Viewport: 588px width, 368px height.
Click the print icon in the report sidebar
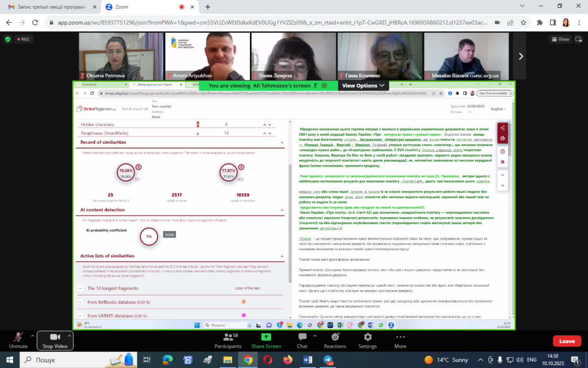point(503,138)
